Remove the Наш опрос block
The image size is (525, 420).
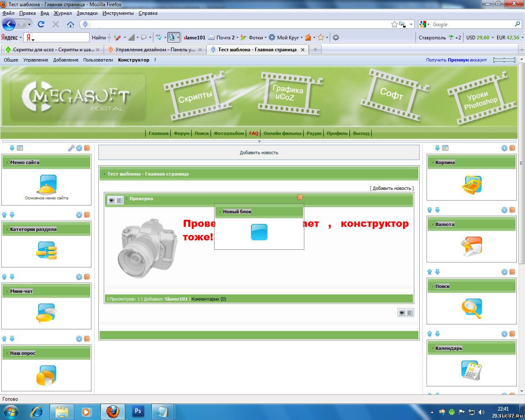[87, 339]
